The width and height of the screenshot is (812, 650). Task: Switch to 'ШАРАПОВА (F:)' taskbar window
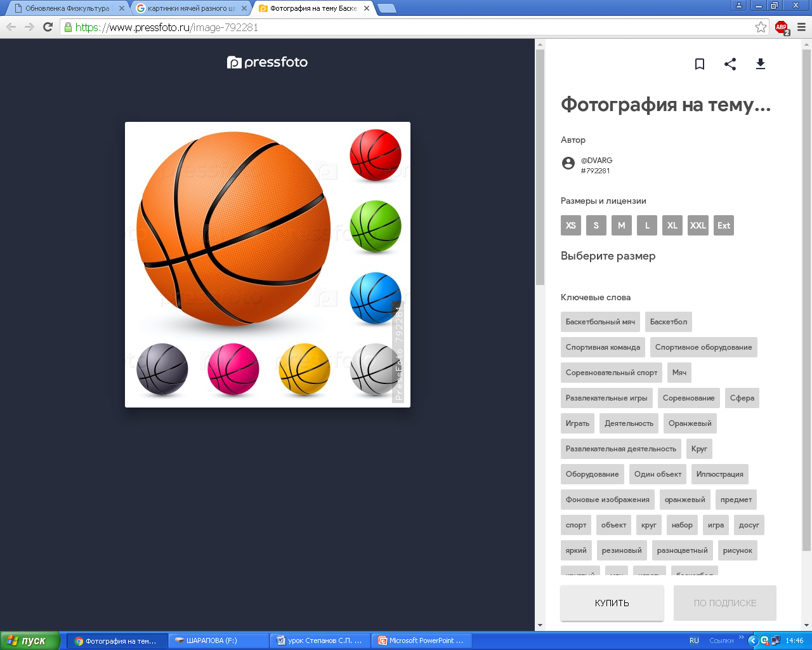(219, 640)
